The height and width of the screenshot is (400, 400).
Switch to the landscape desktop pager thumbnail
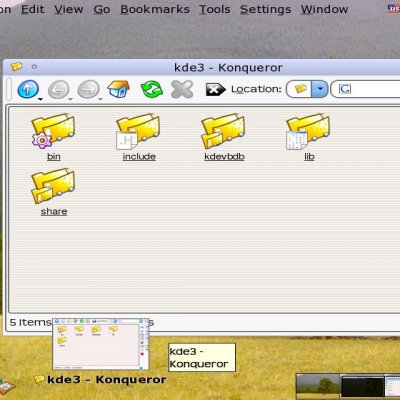[x=317, y=386]
